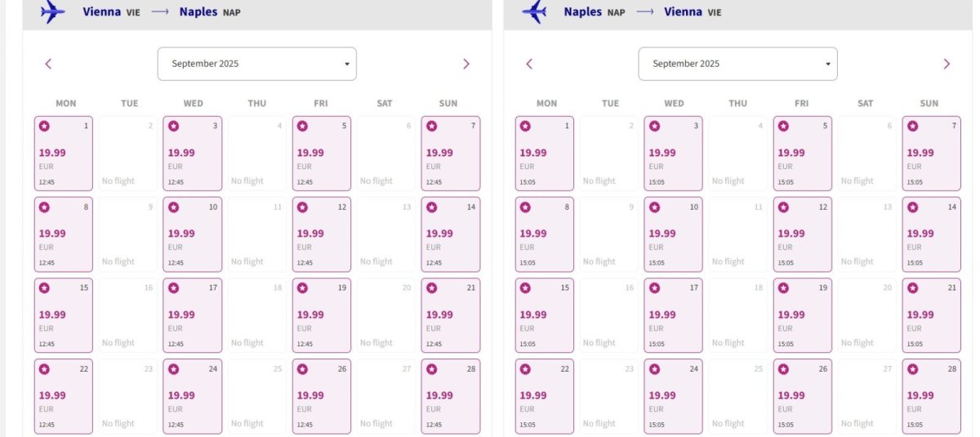Go to previous month in Naples–Vienna calendar
Image resolution: width=980 pixels, height=437 pixels.
click(x=529, y=64)
